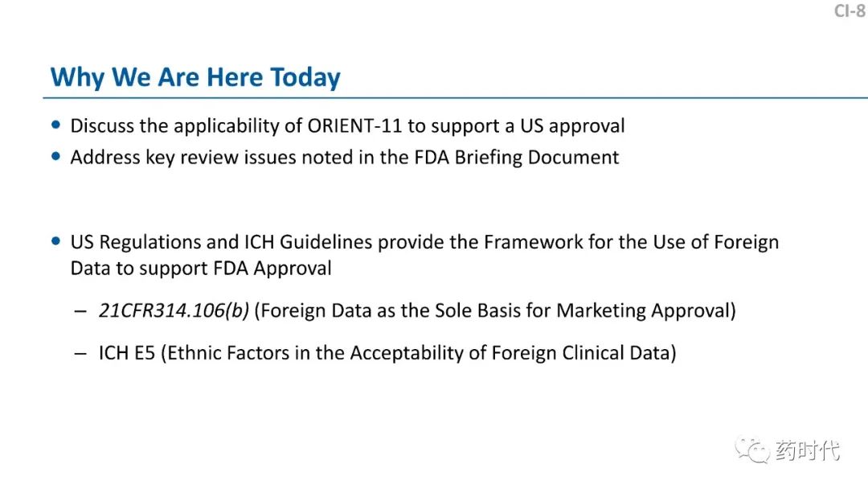Click 'Data to support FDA Approval' line
Screen dimensions: 868x489
[201, 269]
